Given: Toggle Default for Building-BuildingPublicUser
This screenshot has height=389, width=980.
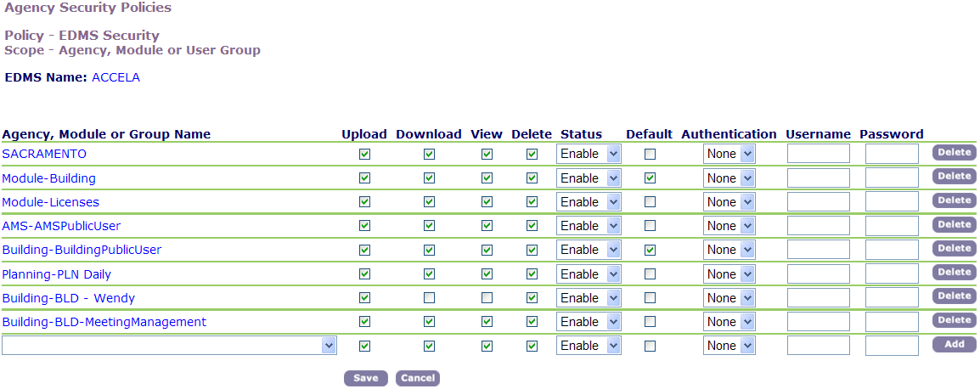Looking at the screenshot, I should [650, 251].
